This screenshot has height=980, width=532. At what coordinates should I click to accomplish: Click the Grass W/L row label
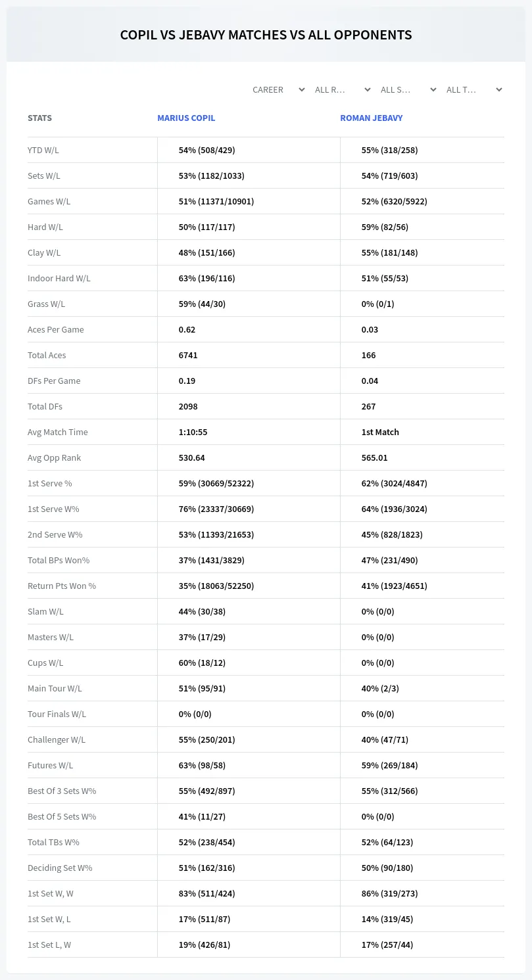coord(47,304)
